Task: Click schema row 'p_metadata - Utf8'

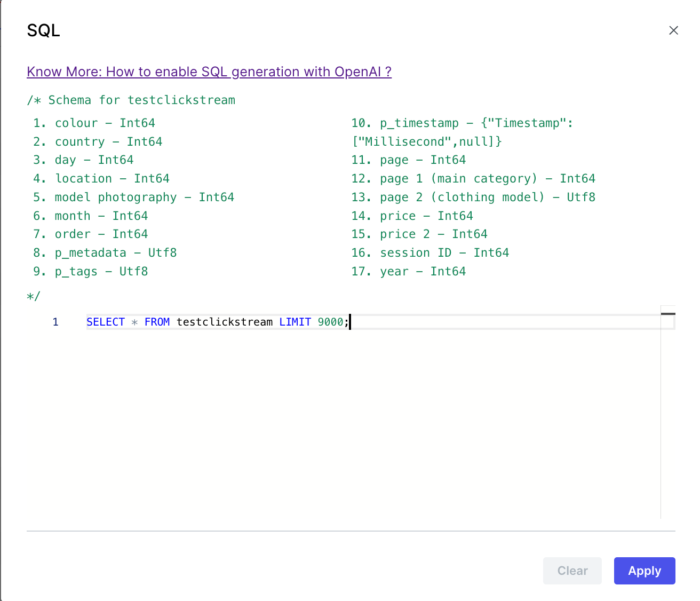Action: pos(105,252)
